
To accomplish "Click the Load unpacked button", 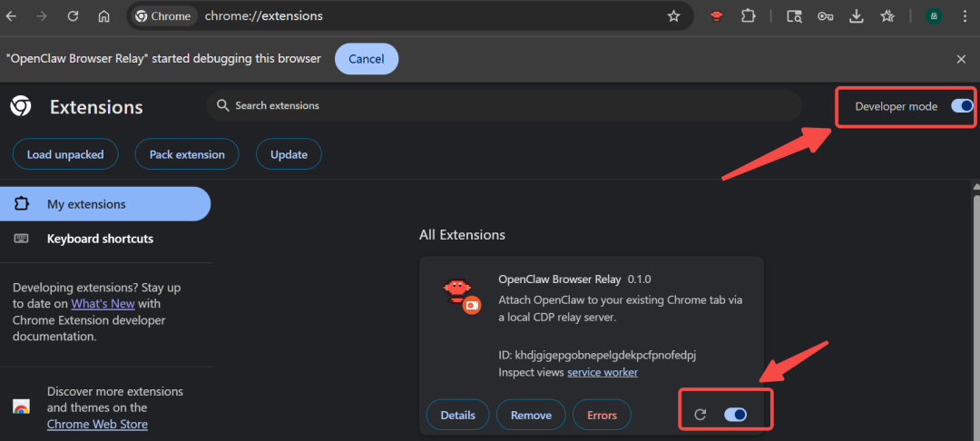I will point(65,154).
